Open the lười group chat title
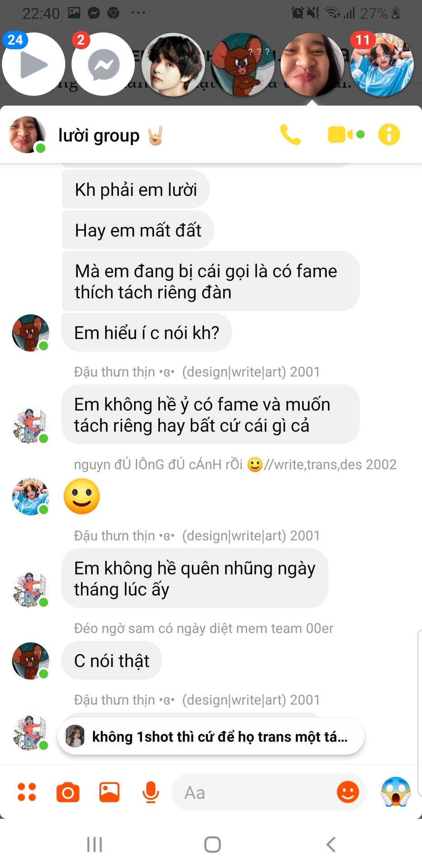 tap(99, 135)
